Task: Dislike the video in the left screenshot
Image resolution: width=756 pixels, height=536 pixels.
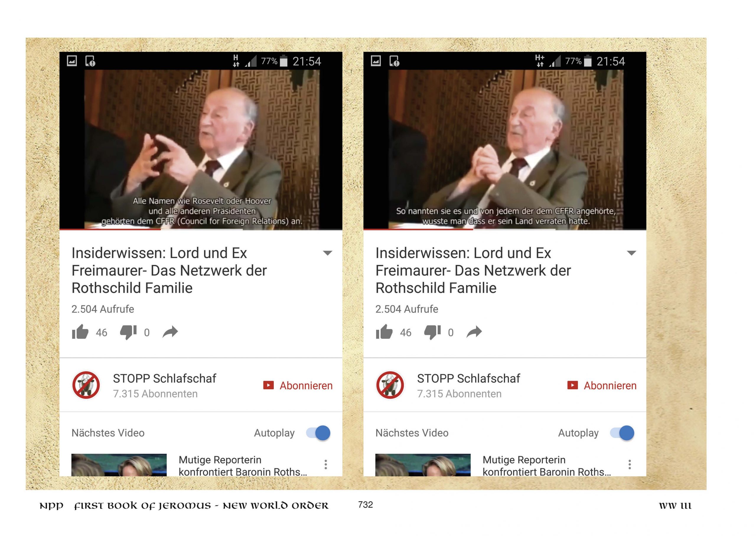Action: (128, 332)
